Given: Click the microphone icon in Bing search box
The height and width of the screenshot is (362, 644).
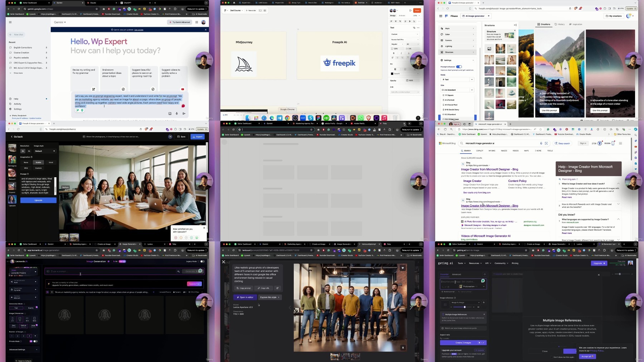Looking at the screenshot, I should tap(541, 143).
